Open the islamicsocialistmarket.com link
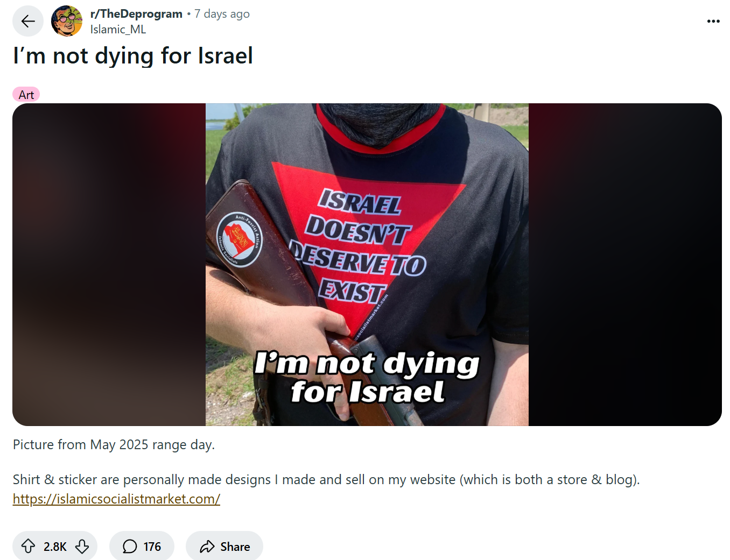 tap(116, 499)
